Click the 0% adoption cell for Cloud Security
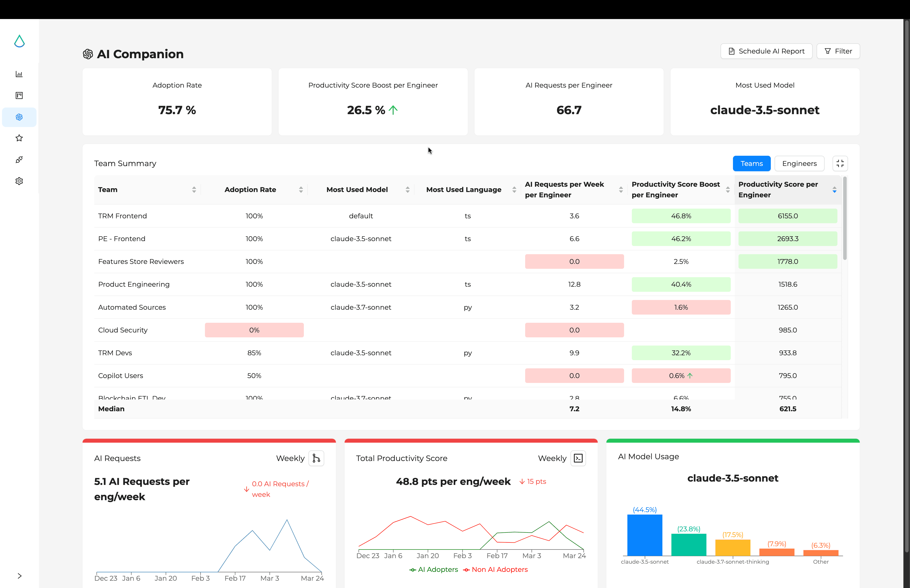 click(x=254, y=330)
